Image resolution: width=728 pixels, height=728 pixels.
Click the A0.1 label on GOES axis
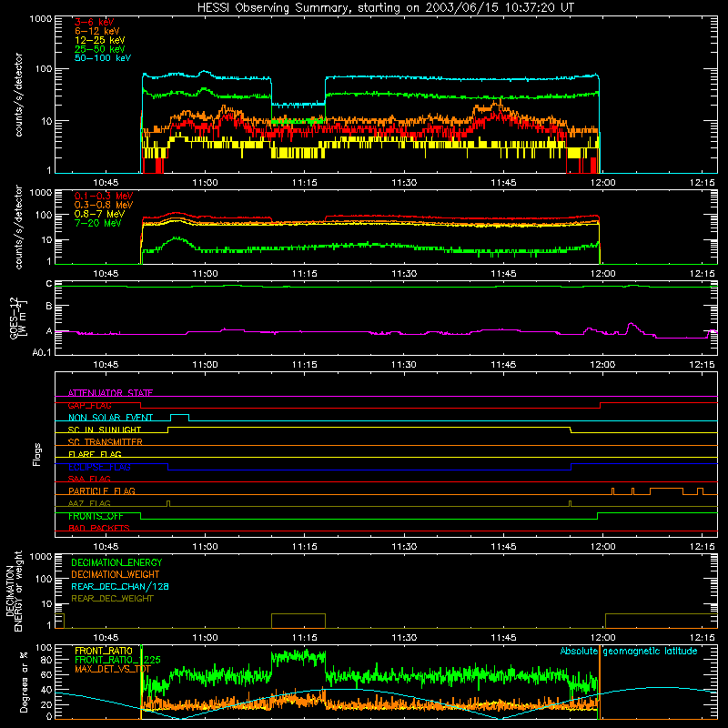pos(42,353)
